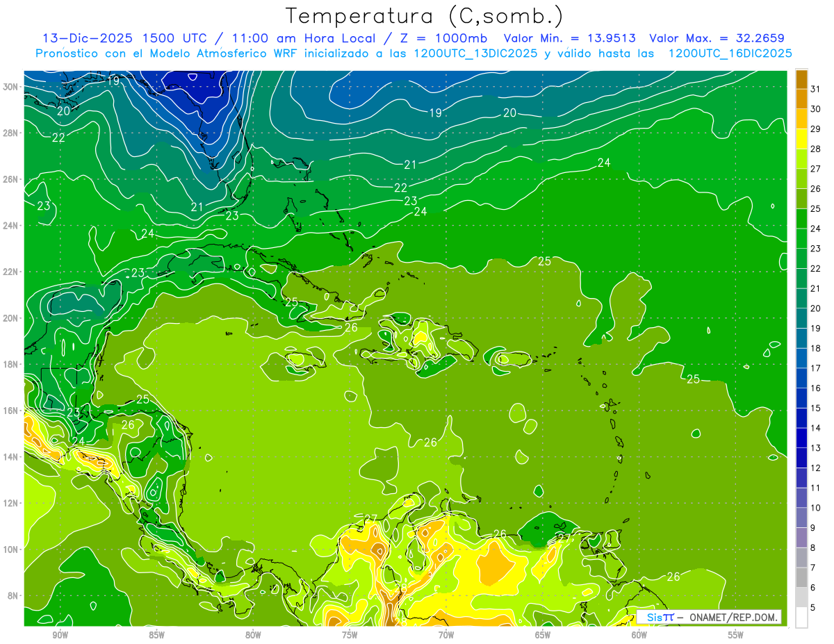Screen dimensions: 834x644
Task: Click the legend scale value '10'
Action: [x=815, y=508]
